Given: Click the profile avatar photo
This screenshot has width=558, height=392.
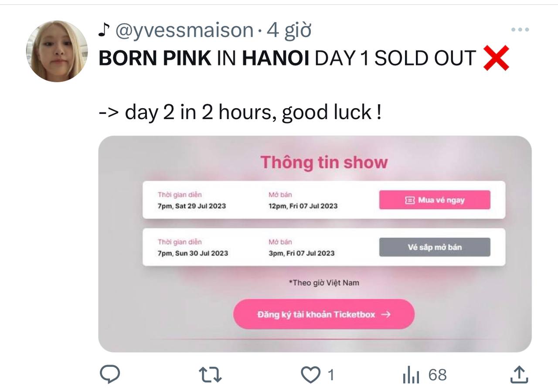Looking at the screenshot, I should [x=57, y=48].
